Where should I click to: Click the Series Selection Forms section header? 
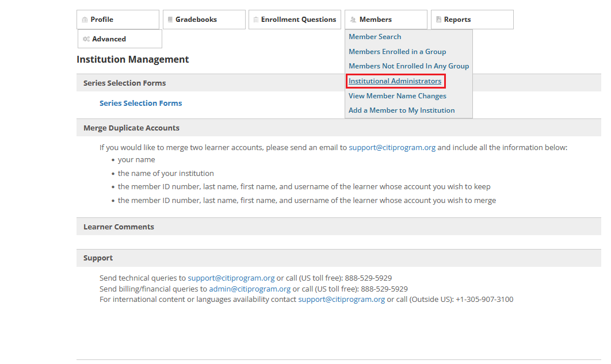339,83
